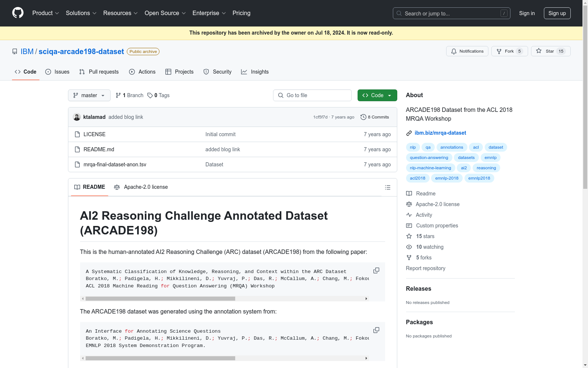Click the Apache-2.0 license scale icon in About
The width and height of the screenshot is (588, 368).
(x=409, y=204)
